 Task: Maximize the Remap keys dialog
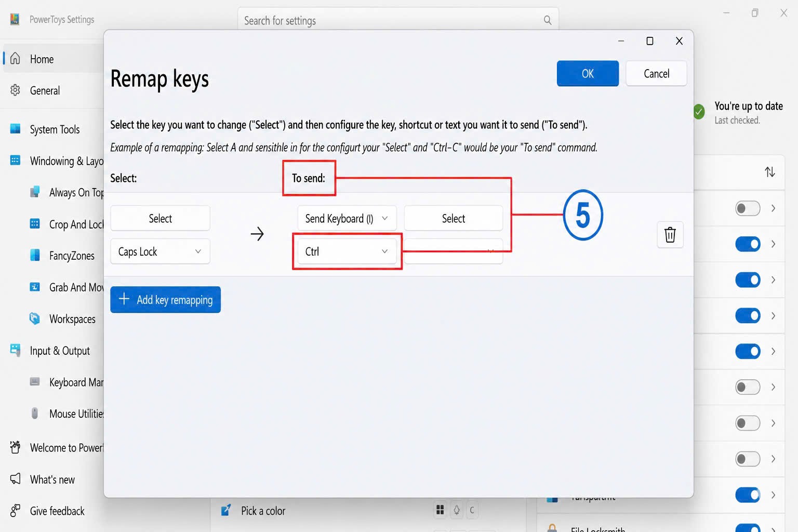point(649,41)
